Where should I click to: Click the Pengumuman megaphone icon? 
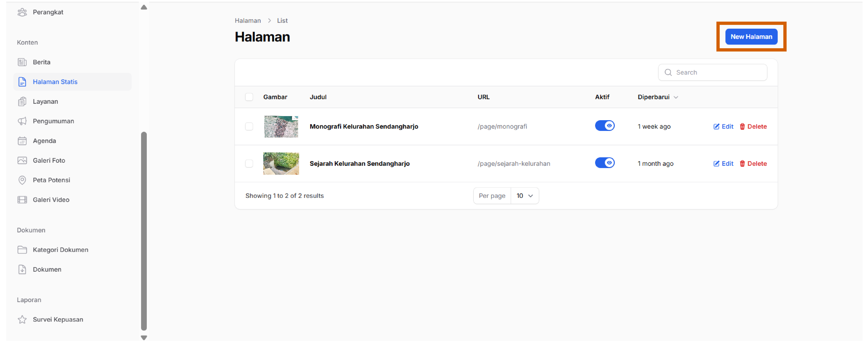click(x=22, y=121)
